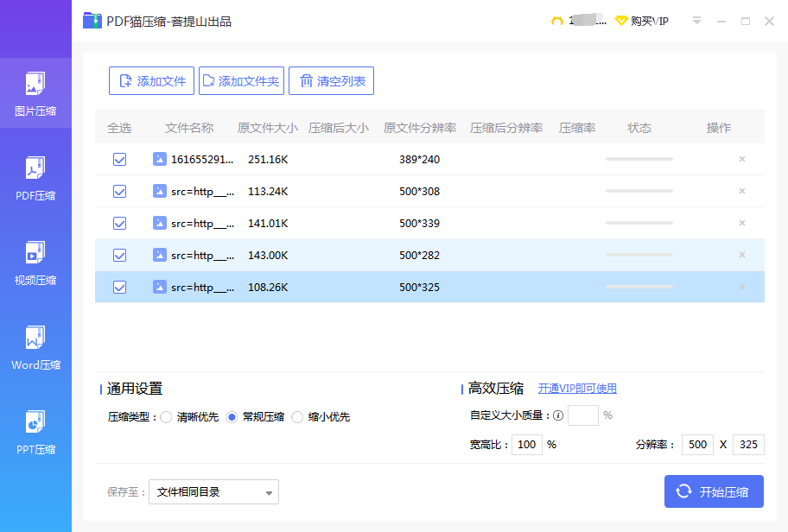
Task: Click the 压缩率 column header
Action: point(577,128)
